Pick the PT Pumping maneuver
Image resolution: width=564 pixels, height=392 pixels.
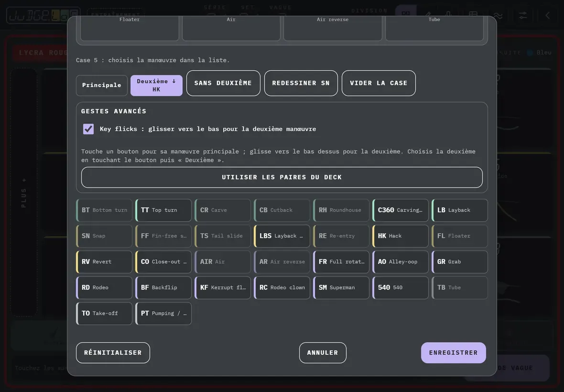163,314
